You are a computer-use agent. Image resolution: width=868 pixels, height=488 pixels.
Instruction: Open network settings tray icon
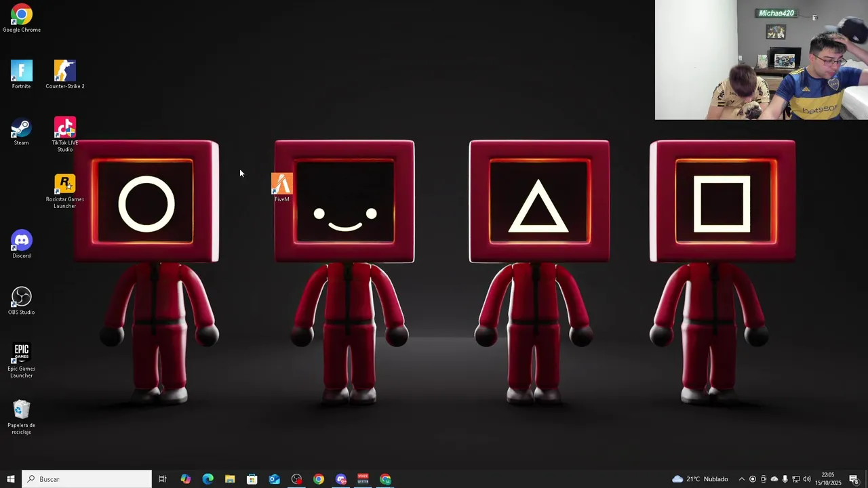tap(796, 479)
